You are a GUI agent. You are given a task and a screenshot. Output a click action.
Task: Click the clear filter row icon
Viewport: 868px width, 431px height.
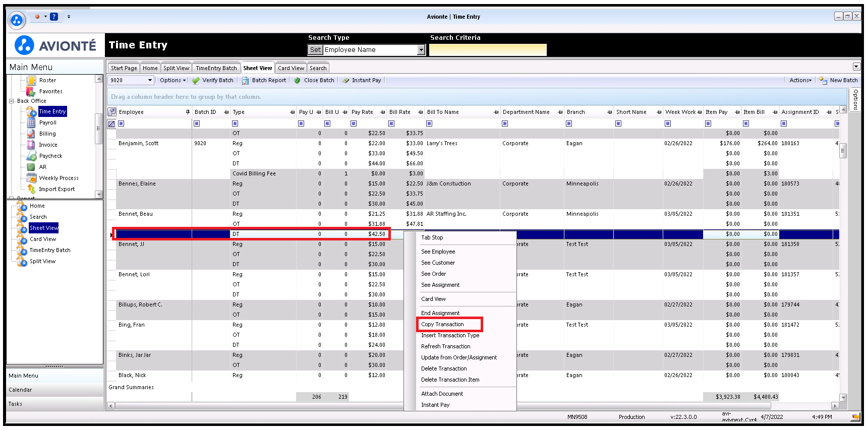click(111, 124)
